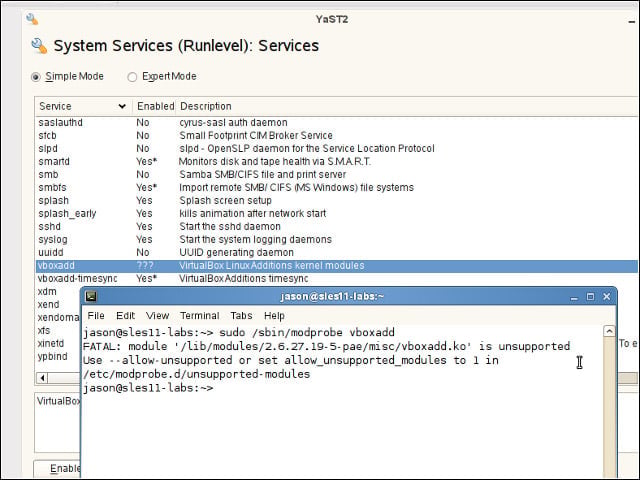Select the sshd service row
The height and width of the screenshot is (480, 640).
[337, 227]
